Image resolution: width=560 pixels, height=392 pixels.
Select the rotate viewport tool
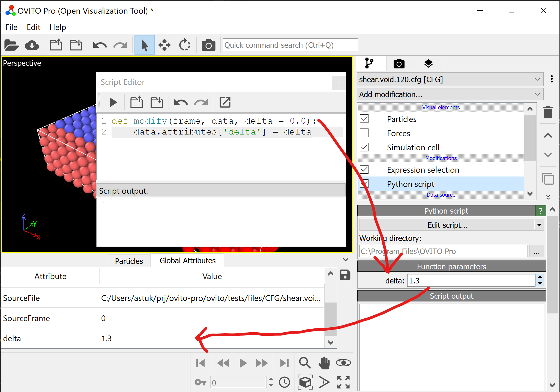click(x=184, y=45)
